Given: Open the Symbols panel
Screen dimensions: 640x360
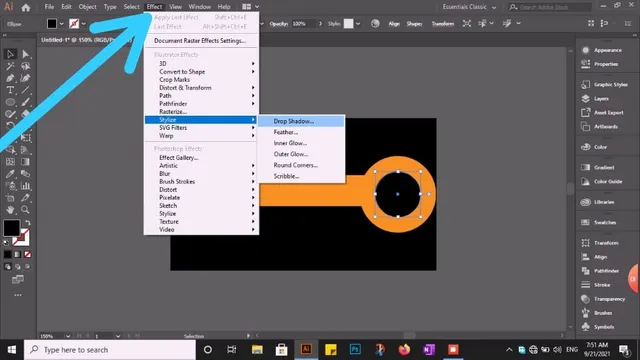Looking at the screenshot, I should 598,327.
